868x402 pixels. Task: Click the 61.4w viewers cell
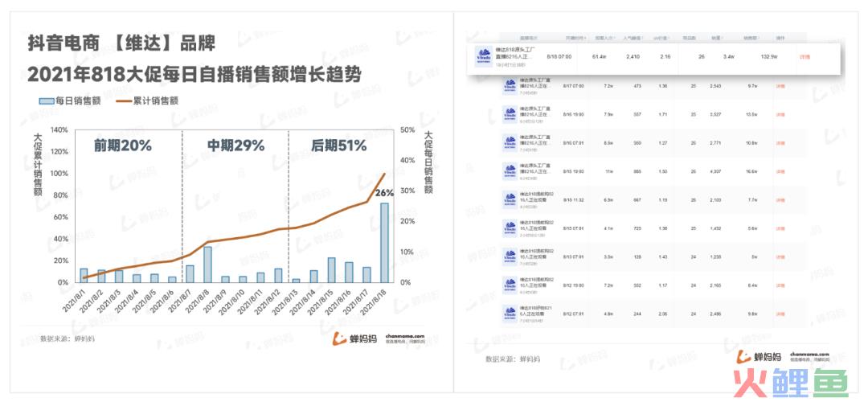coord(600,56)
